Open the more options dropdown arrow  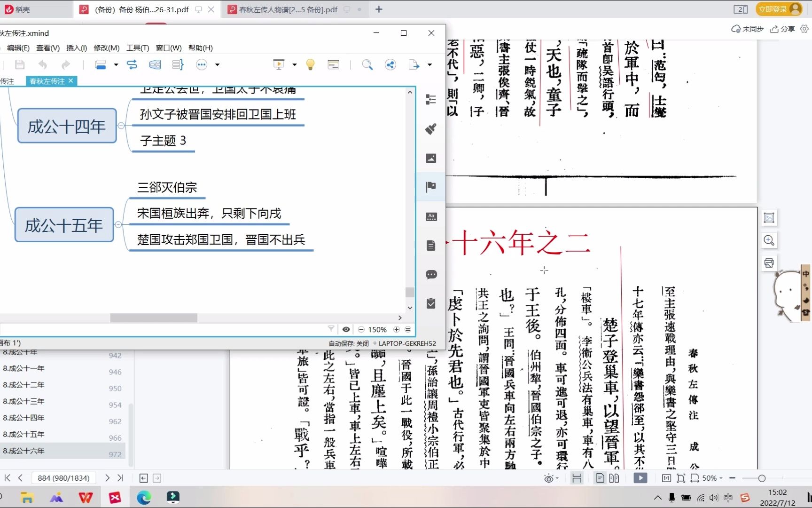tap(217, 65)
